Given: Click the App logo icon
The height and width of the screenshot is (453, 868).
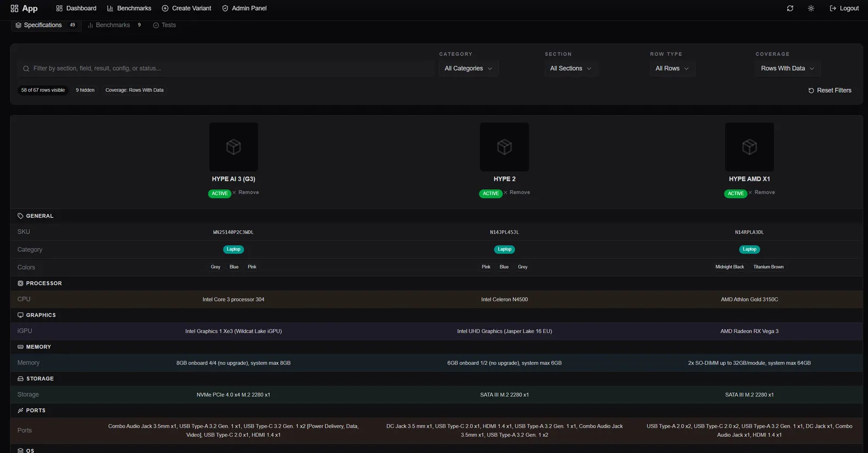Looking at the screenshot, I should [15, 8].
